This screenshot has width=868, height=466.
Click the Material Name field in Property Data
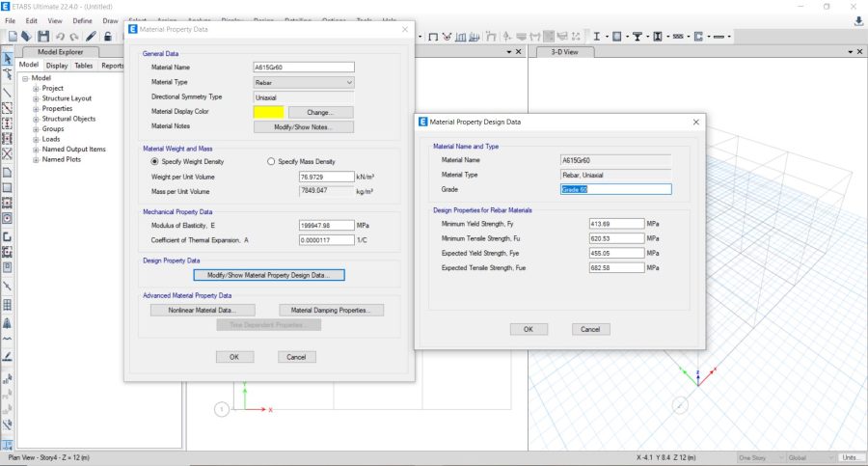coord(304,67)
